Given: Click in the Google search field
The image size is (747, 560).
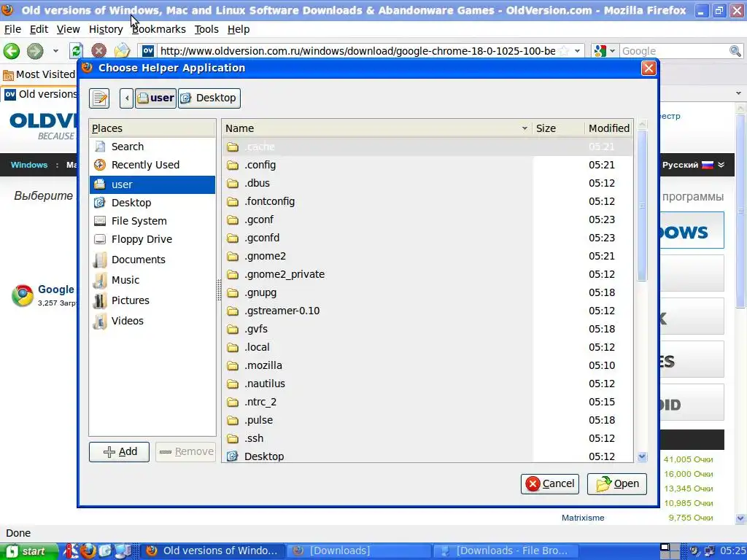Looking at the screenshot, I should click(674, 51).
